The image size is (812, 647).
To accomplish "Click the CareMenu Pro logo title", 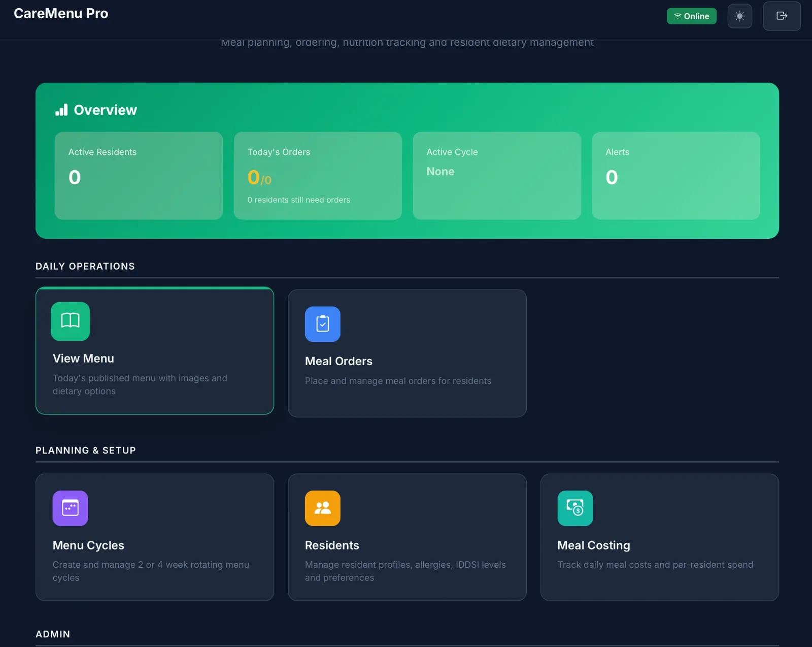I will click(x=61, y=13).
